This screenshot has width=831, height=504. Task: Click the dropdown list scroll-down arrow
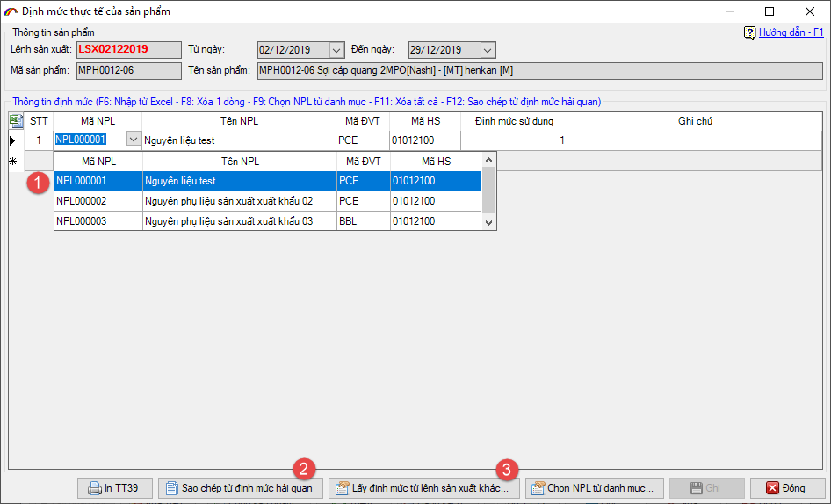(488, 223)
